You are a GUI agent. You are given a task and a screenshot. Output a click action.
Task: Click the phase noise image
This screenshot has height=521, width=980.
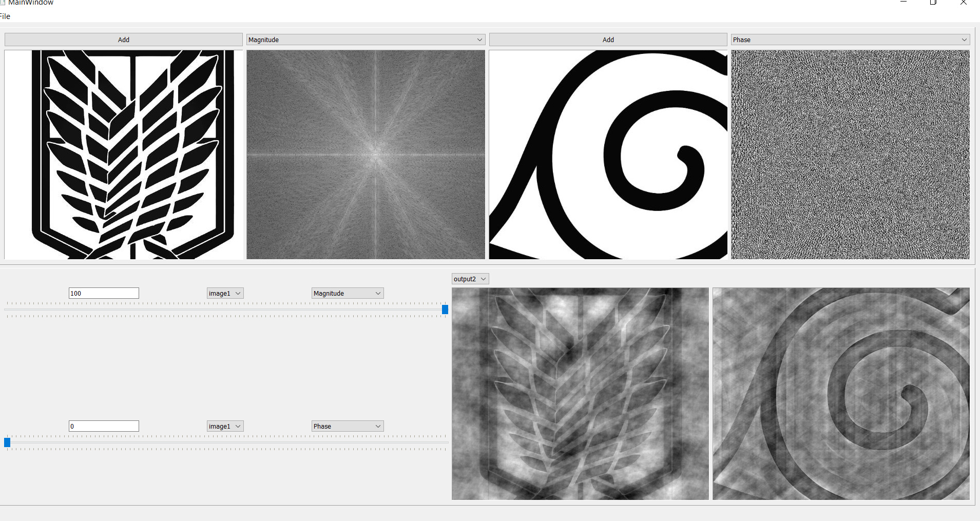(x=850, y=155)
